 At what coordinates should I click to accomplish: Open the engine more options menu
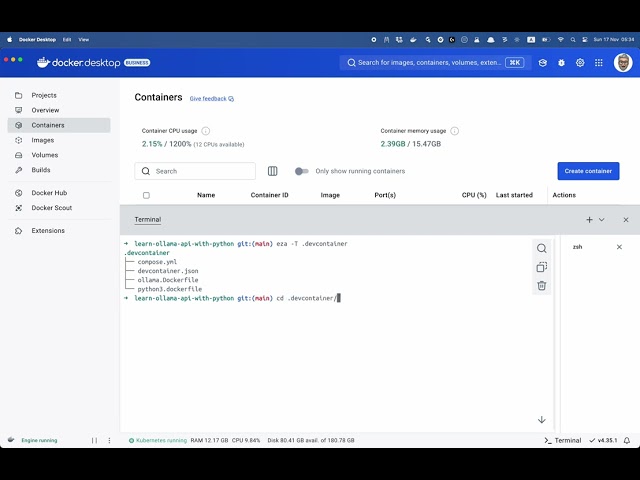click(x=109, y=440)
